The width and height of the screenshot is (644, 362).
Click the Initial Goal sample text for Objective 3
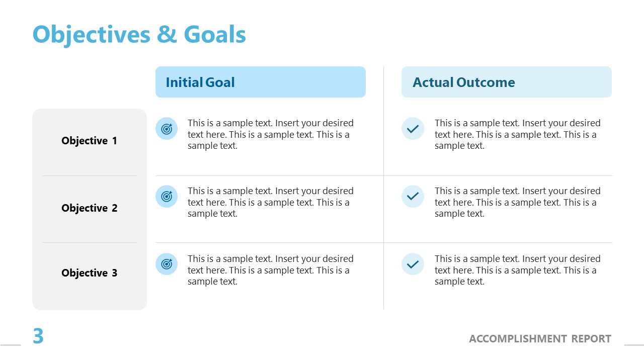coord(270,270)
